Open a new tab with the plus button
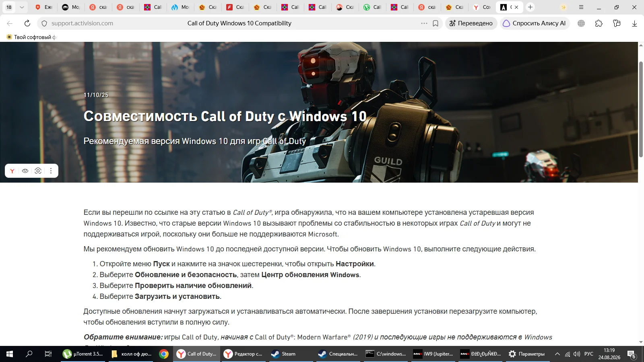Screen dimensions: 644x362 point(530,7)
